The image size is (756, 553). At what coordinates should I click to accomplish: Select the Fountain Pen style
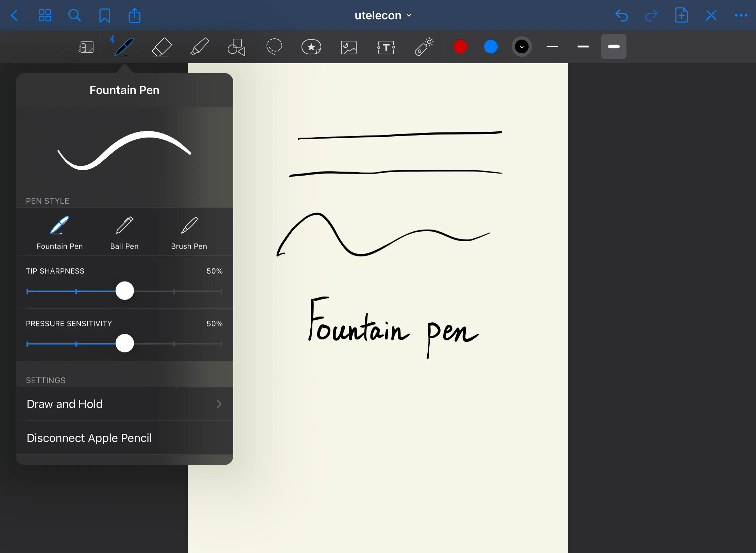(60, 233)
